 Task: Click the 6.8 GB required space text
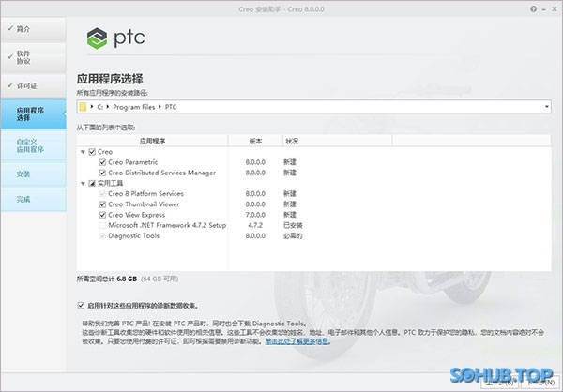click(127, 279)
